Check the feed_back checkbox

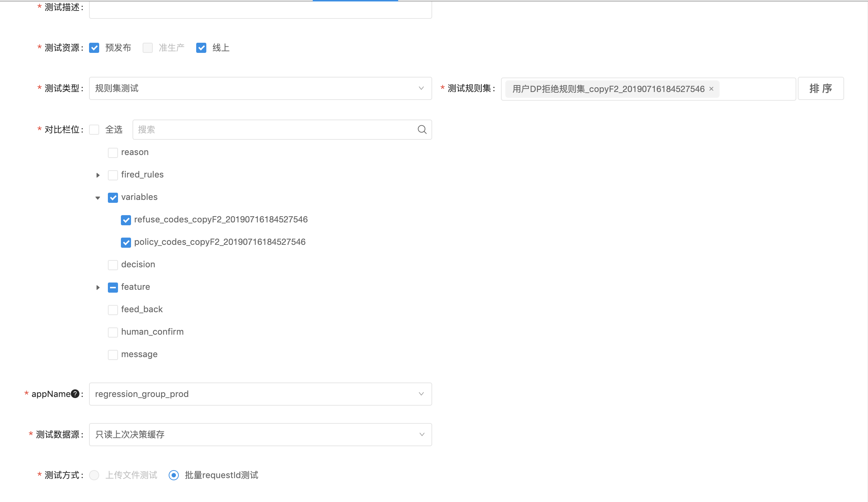click(113, 310)
